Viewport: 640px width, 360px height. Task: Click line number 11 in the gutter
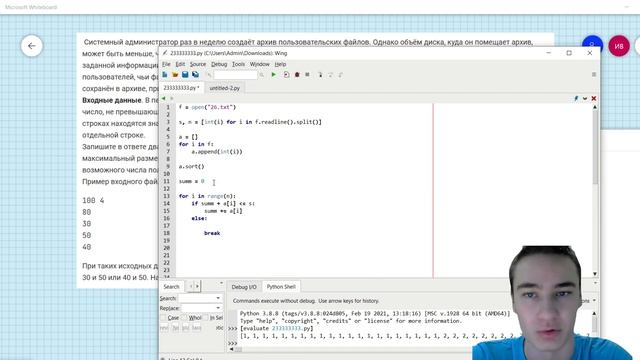(167, 181)
